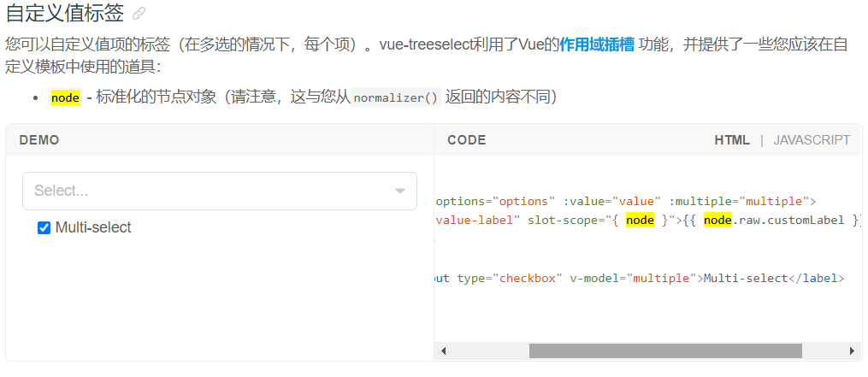This screenshot has height=377, width=868.
Task: Click the normalizer() inline code text
Action: 396,97
